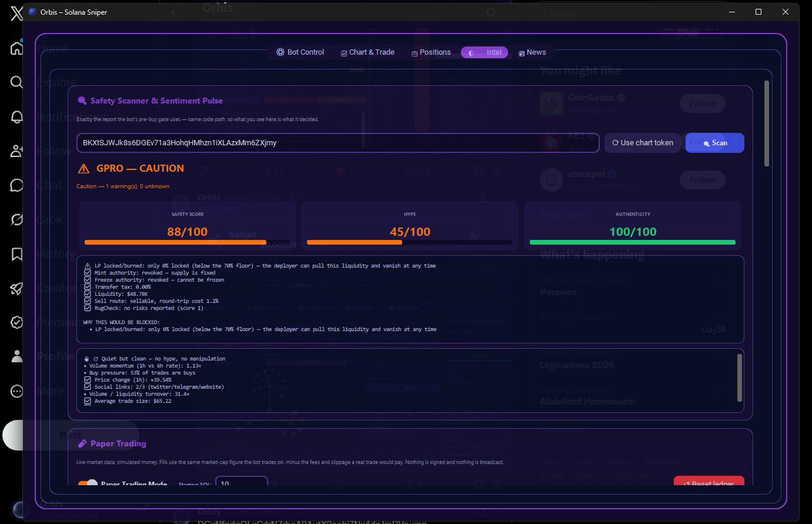Open the Bookmarks icon in X sidebar
The width and height of the screenshot is (812, 524).
pyautogui.click(x=17, y=254)
